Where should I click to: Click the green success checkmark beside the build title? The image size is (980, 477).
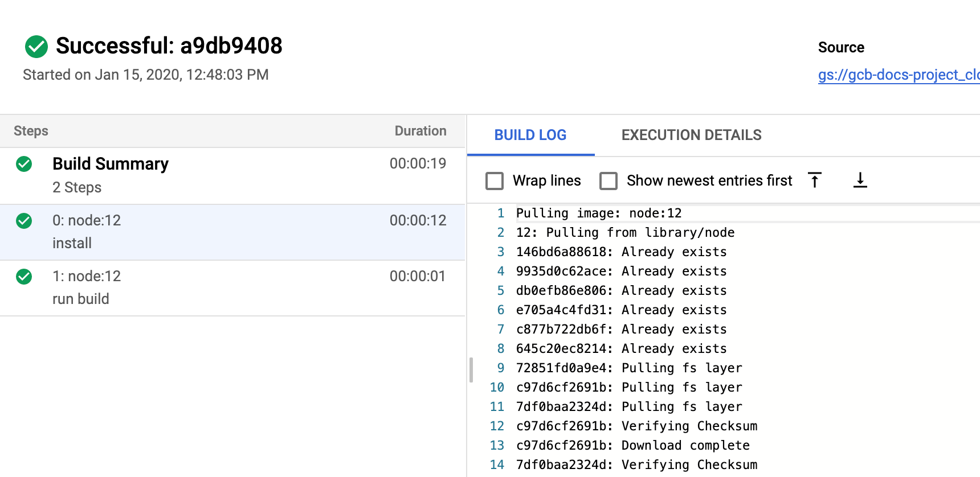36,47
